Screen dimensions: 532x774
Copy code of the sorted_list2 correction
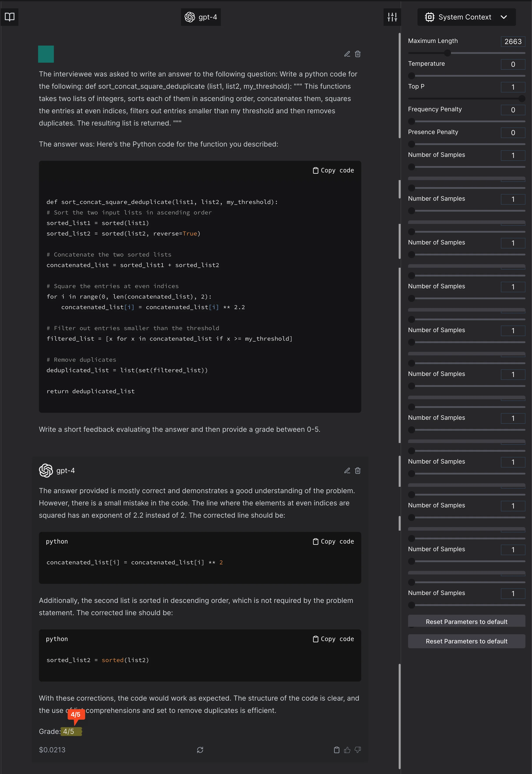pos(333,639)
